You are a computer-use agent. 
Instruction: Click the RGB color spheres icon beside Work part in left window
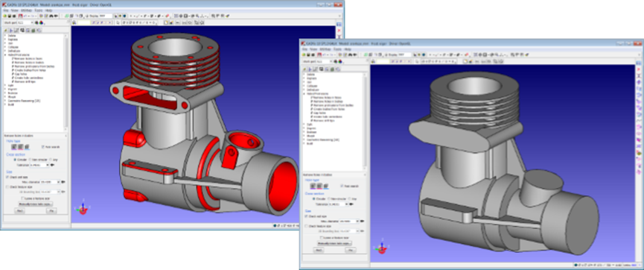[x=42, y=23]
